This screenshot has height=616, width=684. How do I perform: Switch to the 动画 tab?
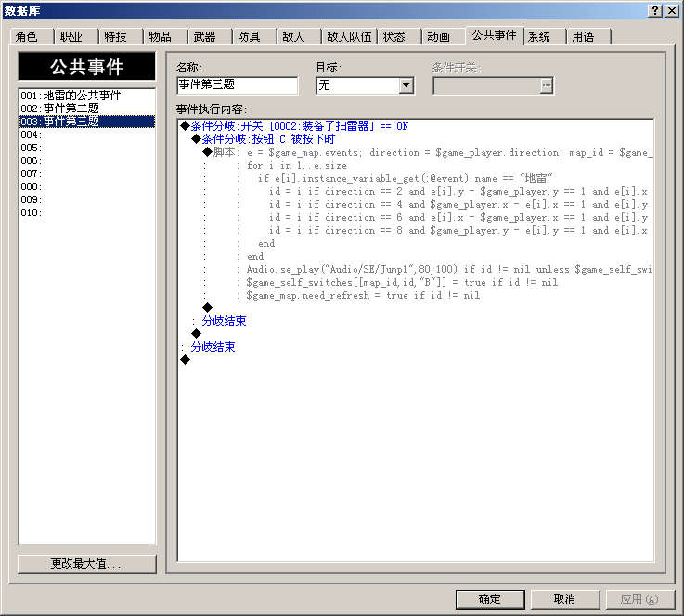click(x=444, y=36)
